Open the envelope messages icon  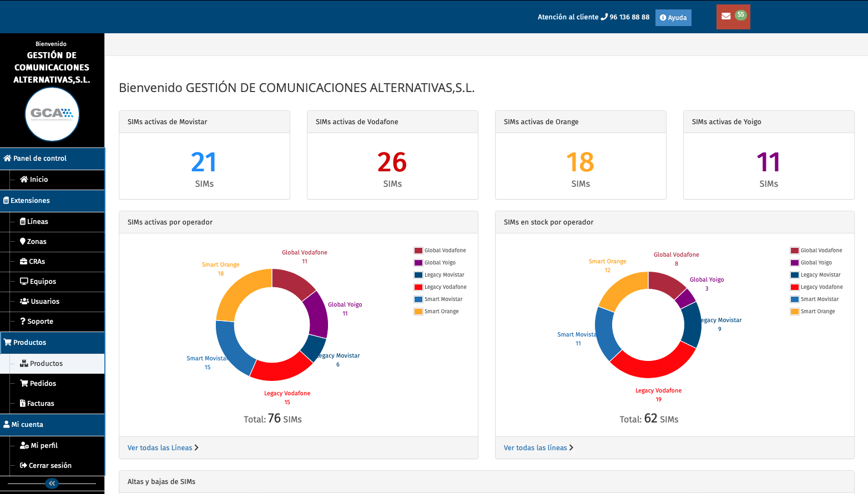pos(726,16)
